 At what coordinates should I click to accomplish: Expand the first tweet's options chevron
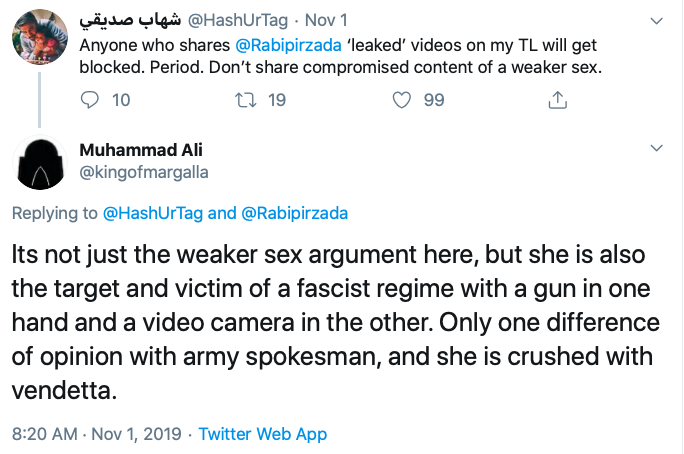coord(656,20)
